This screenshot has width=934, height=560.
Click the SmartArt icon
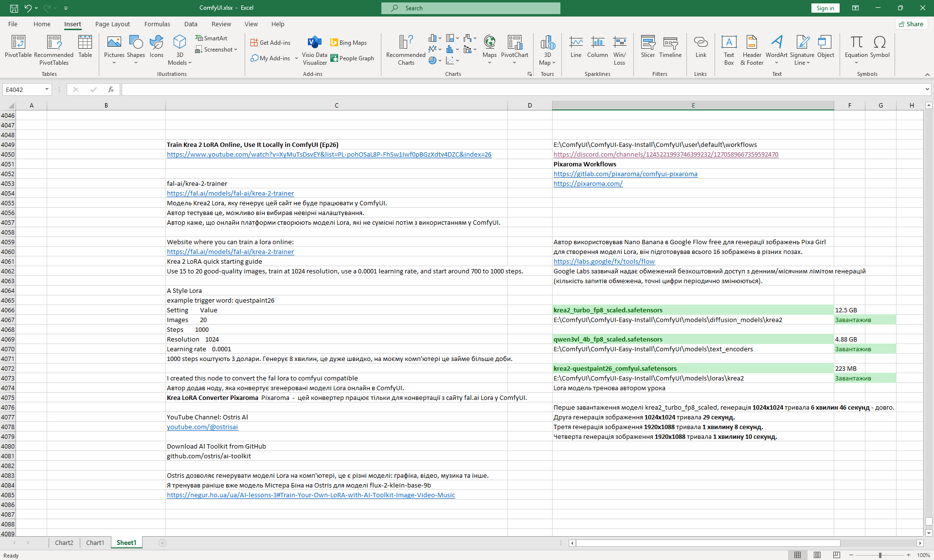(211, 38)
